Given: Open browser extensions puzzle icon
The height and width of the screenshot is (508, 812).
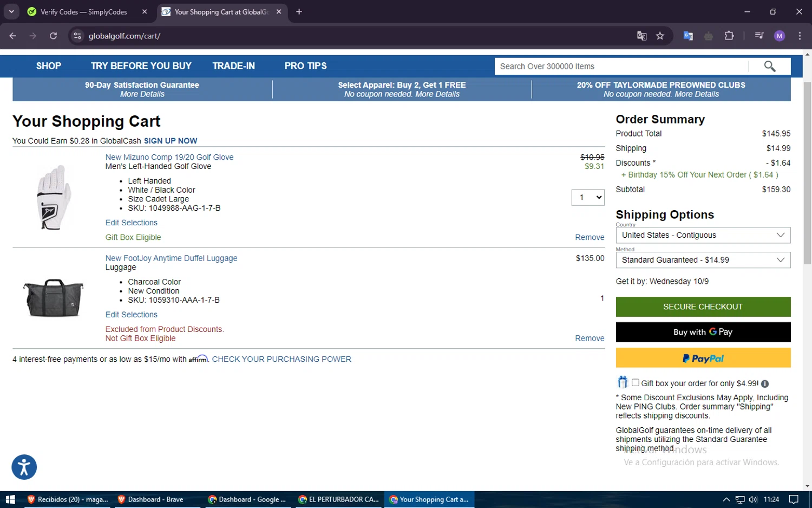Looking at the screenshot, I should tap(729, 36).
